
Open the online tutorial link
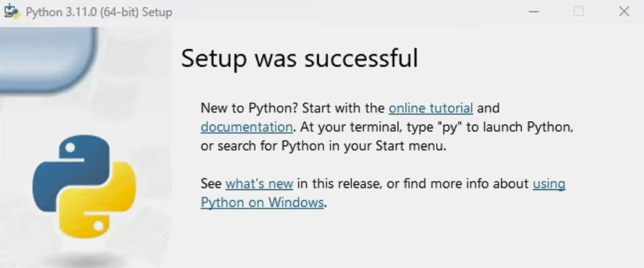[431, 108]
